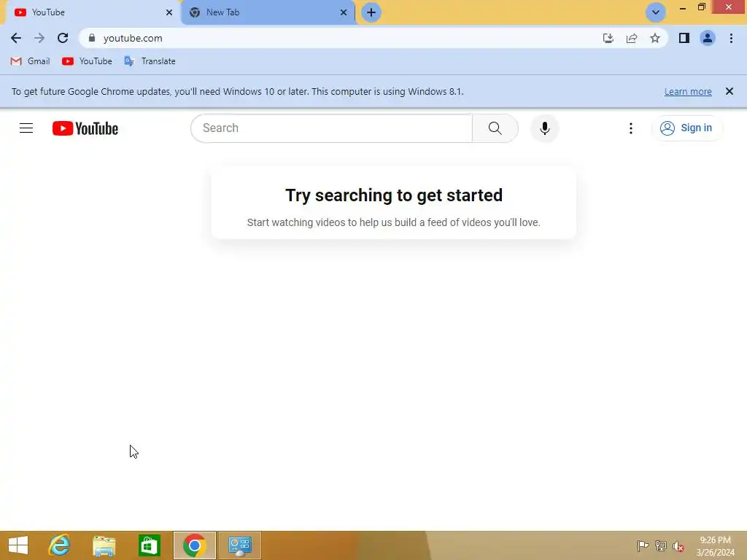Click the magnifier search button
Image resolution: width=747 pixels, height=560 pixels.
pos(495,128)
